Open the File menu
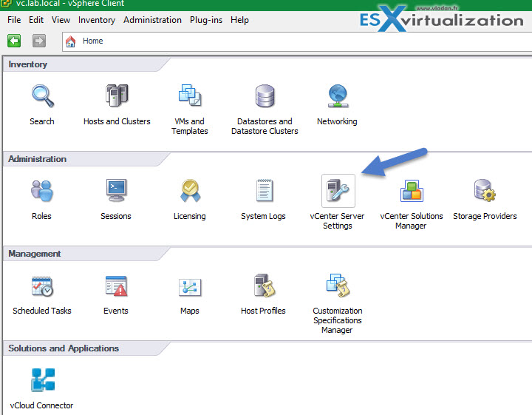This screenshot has width=532, height=415. pyautogui.click(x=14, y=20)
